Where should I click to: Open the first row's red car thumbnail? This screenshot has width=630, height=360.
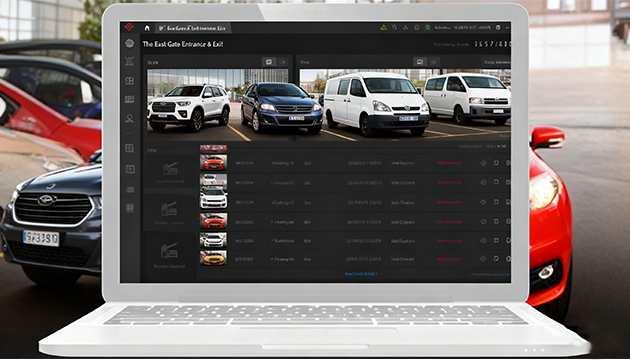(213, 163)
